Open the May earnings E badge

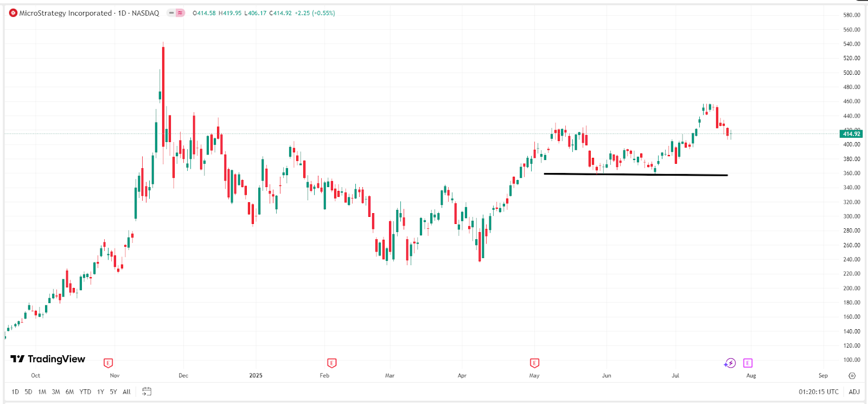pyautogui.click(x=534, y=362)
